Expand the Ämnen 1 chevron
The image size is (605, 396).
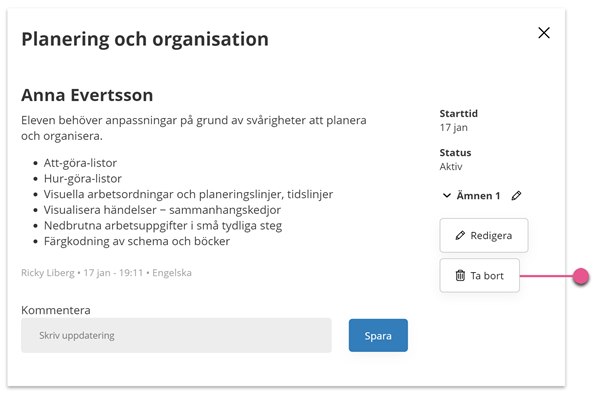(x=446, y=196)
